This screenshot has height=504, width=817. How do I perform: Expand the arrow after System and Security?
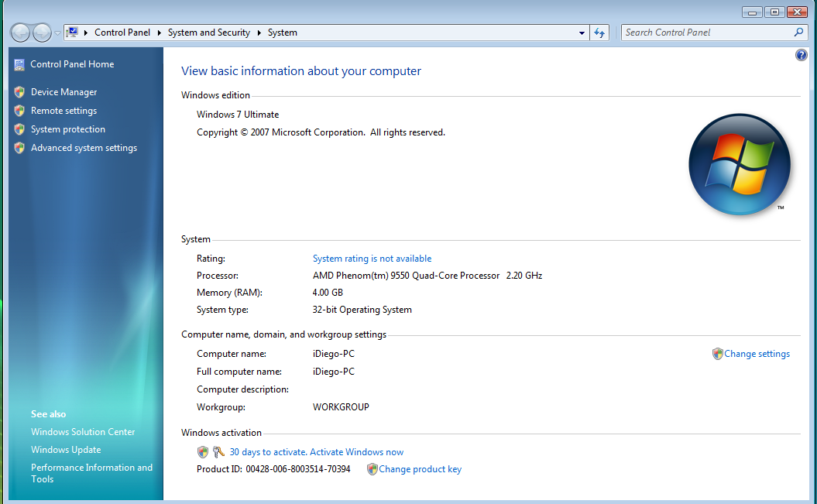click(x=259, y=33)
